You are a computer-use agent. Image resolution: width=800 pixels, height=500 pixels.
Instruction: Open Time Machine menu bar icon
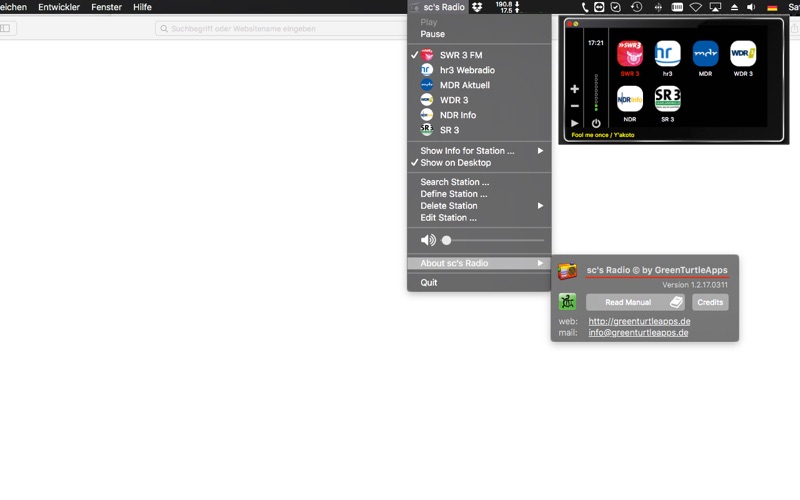(x=636, y=7)
